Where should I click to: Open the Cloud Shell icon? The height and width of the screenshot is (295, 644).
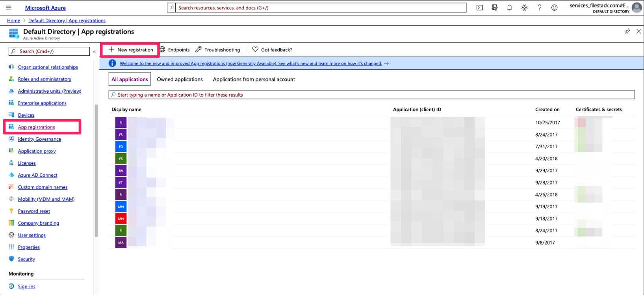coord(479,7)
